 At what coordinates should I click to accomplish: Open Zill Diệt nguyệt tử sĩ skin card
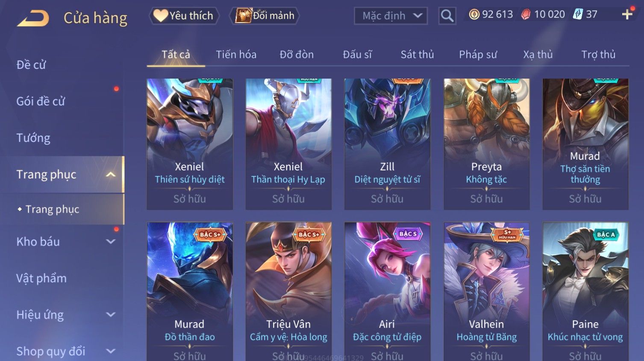(x=387, y=144)
